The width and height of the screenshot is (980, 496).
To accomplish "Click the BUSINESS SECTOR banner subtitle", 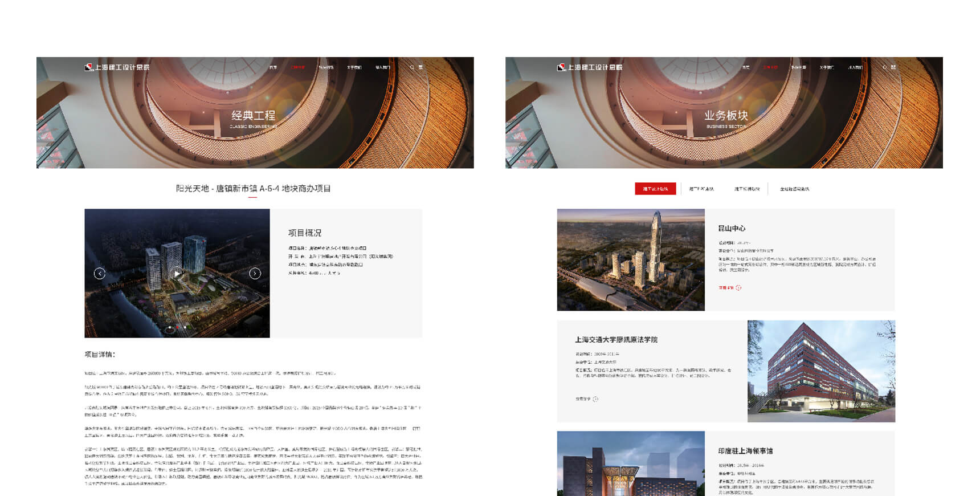I will tap(726, 127).
